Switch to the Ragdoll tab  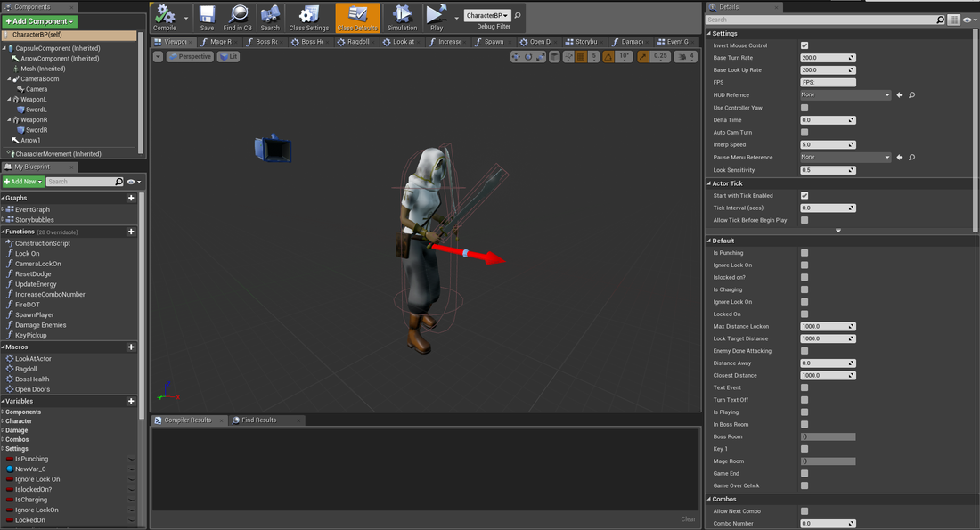pyautogui.click(x=357, y=42)
